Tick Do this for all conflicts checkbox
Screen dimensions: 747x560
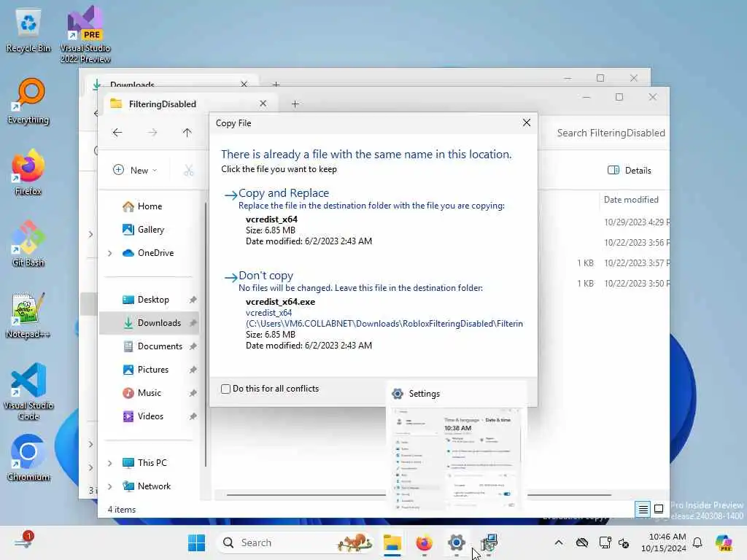[226, 389]
